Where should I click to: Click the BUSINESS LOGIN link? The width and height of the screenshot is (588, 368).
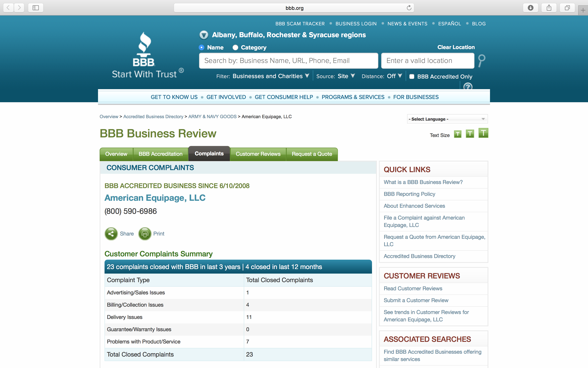356,24
